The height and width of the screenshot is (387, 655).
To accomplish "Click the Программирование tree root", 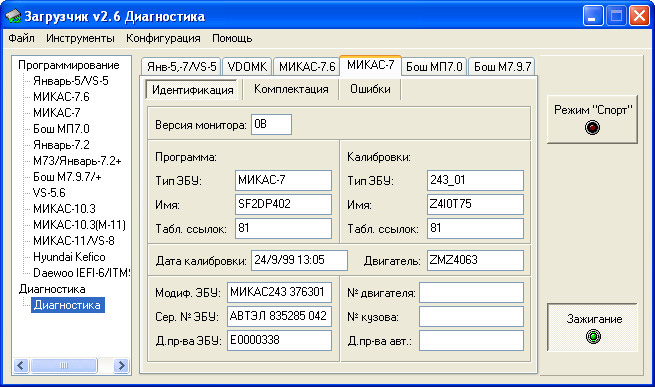I will tap(69, 65).
